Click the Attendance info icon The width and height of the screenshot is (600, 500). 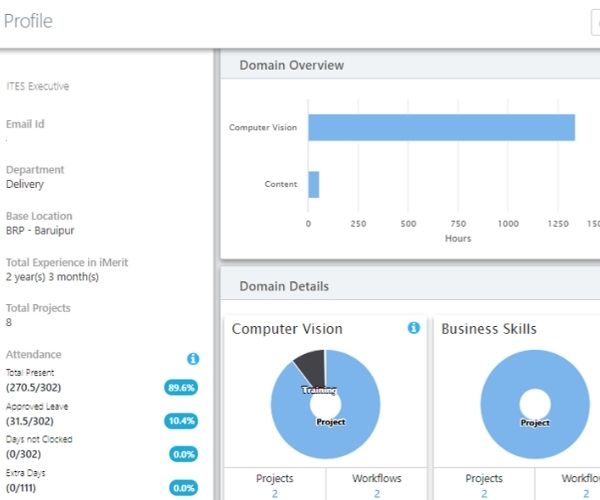click(193, 358)
